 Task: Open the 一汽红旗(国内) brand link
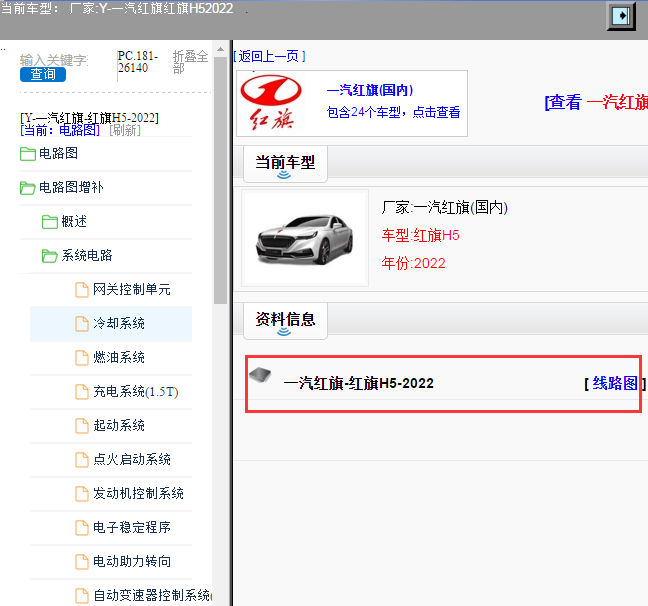point(370,90)
